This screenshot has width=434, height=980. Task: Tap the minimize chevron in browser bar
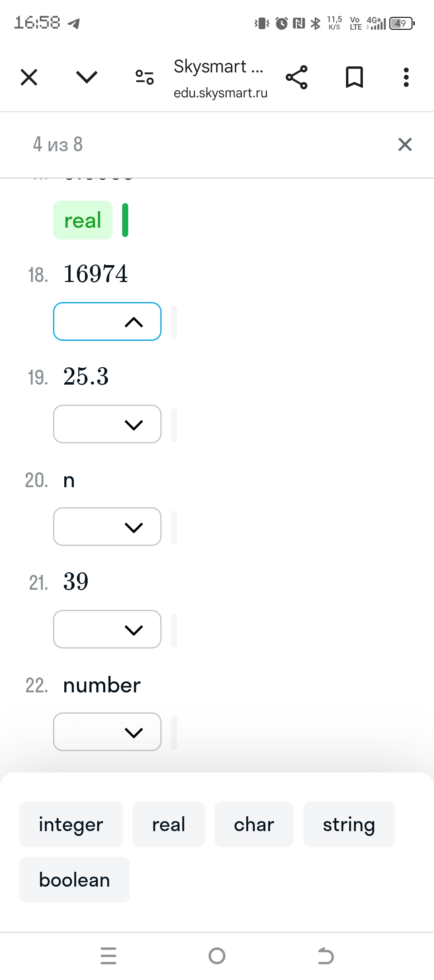pos(87,77)
